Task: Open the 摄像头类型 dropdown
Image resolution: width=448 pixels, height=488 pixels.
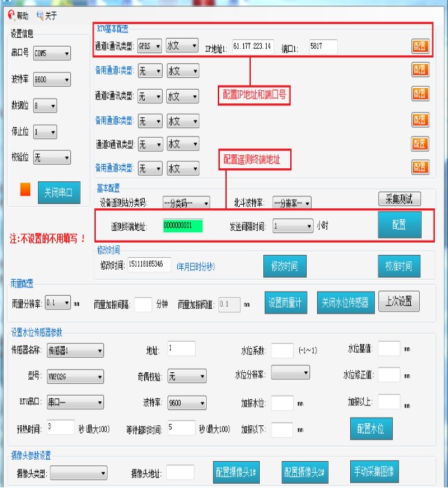Action: coord(79,473)
